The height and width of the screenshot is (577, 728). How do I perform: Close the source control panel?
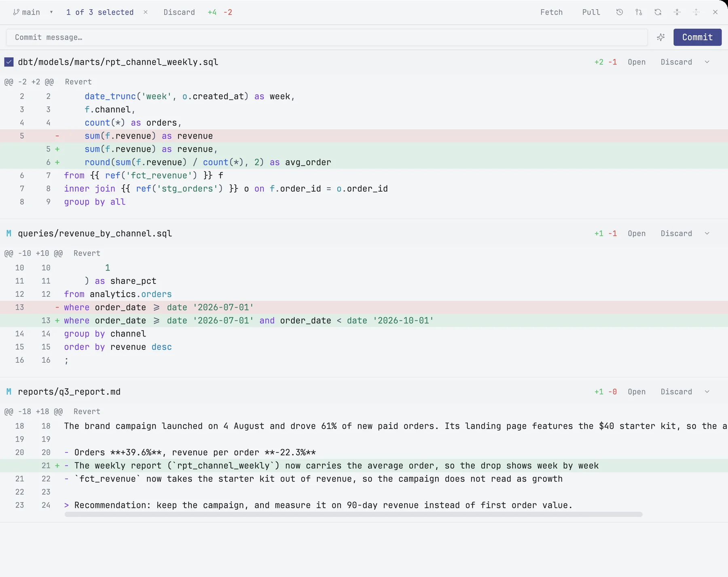715,12
